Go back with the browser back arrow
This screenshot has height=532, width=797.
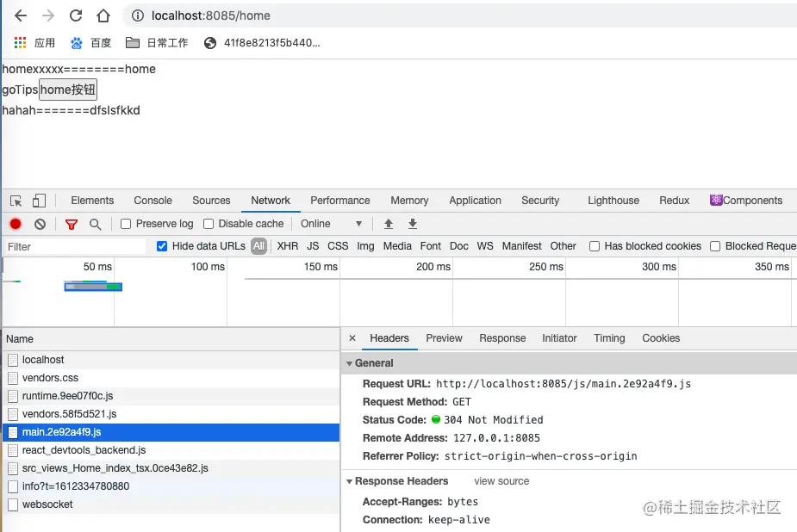21,15
